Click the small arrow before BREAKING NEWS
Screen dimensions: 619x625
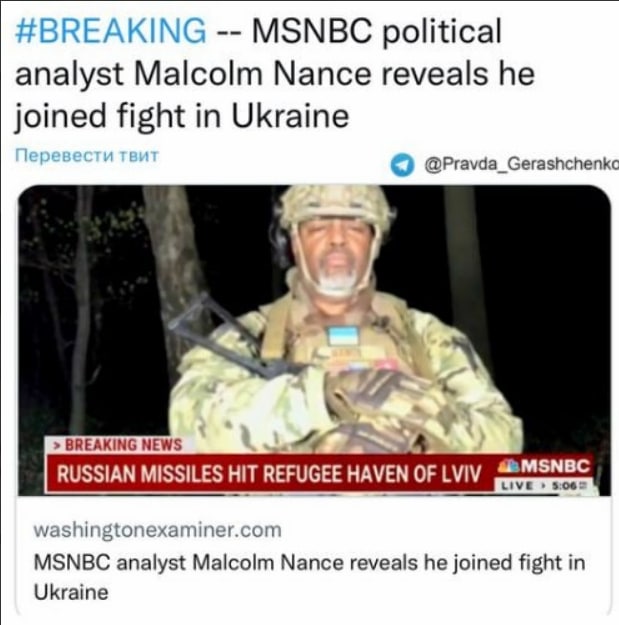pos(57,445)
